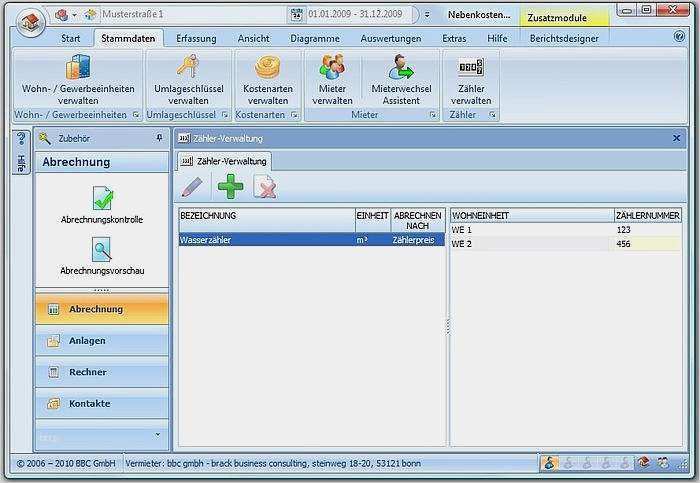This screenshot has height=483, width=700.
Task: Select the Anlagen navigation button
Action: click(x=87, y=341)
